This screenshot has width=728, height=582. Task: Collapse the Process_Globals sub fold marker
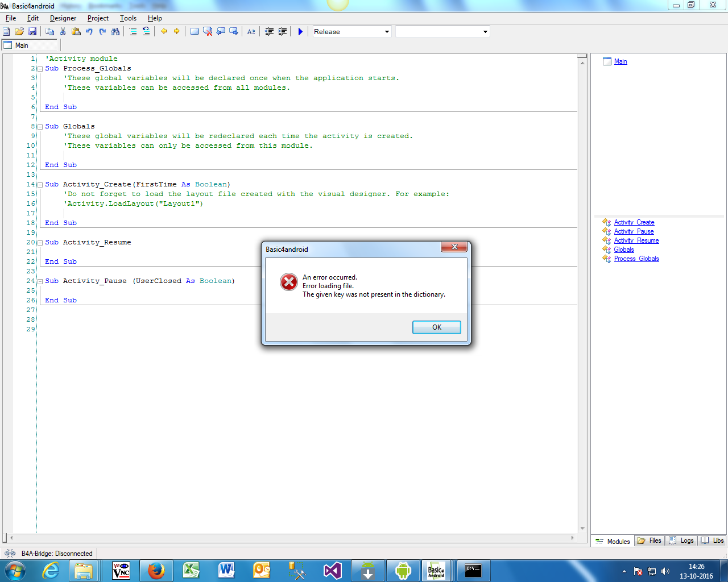pyautogui.click(x=40, y=69)
